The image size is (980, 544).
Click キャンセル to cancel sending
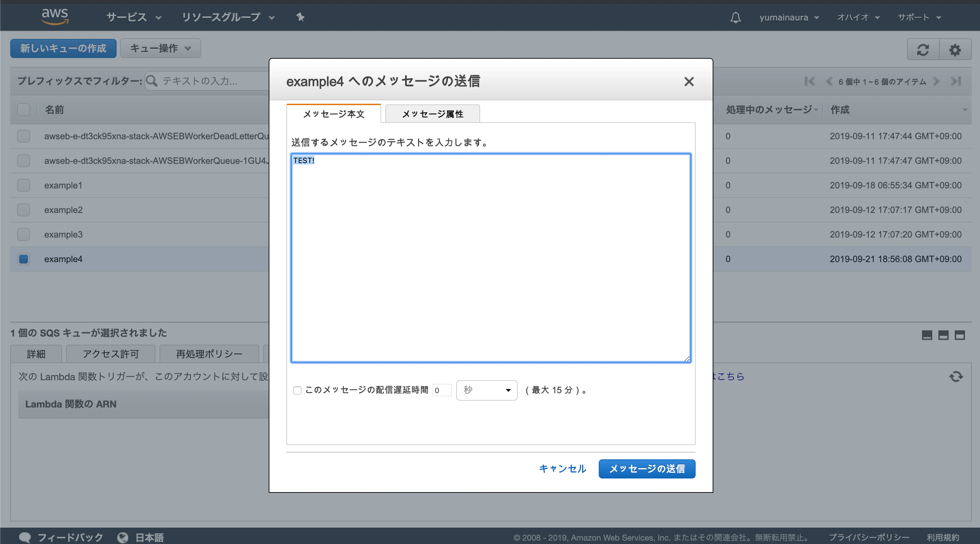(x=562, y=469)
